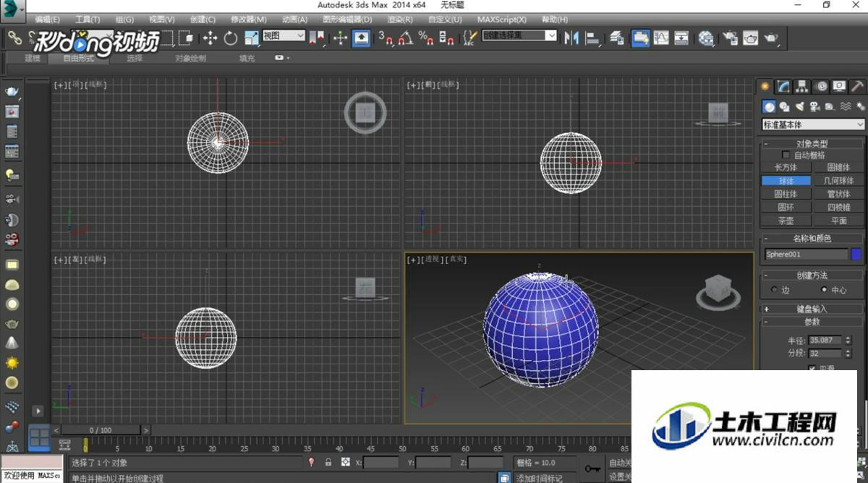
Task: Collapse the 名称和颜色 rollout
Action: [812, 239]
